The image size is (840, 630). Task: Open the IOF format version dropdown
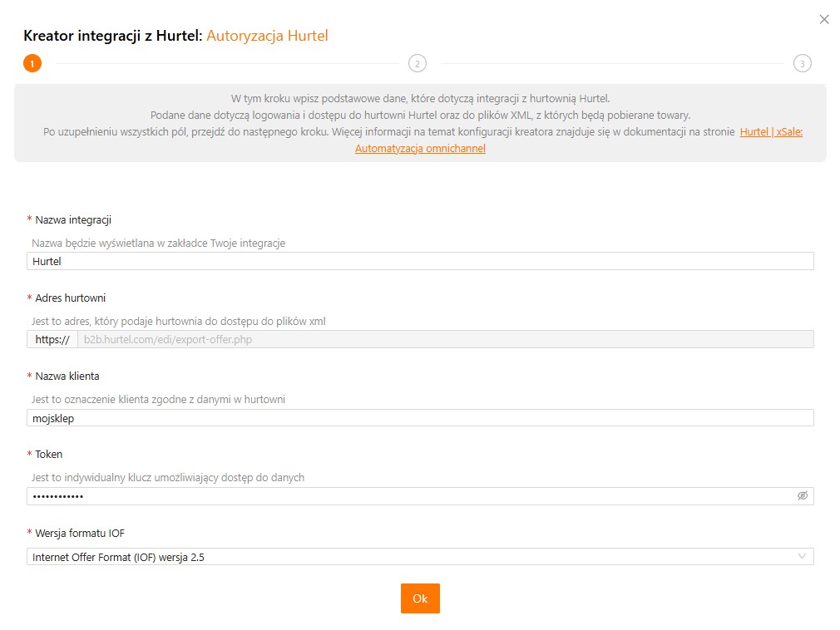(420, 557)
